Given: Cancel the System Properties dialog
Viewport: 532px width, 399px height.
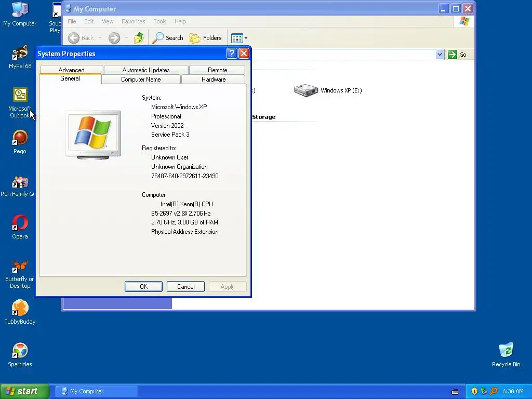Looking at the screenshot, I should pyautogui.click(x=185, y=286).
